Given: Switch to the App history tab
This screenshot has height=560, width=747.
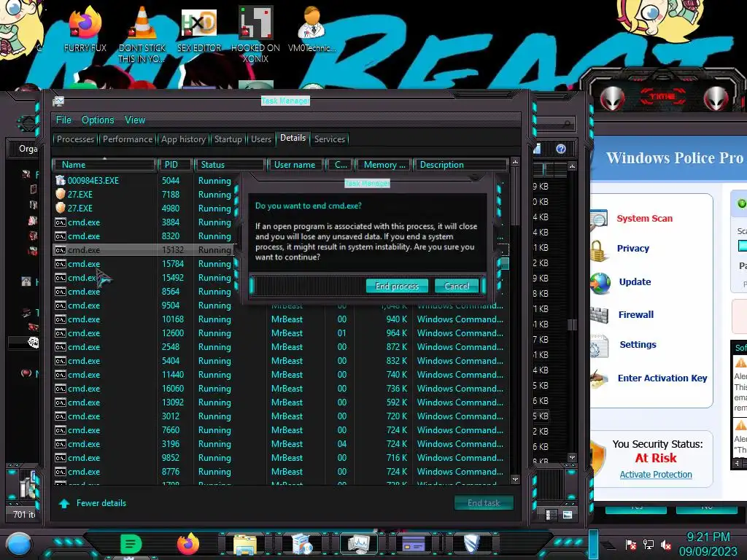Looking at the screenshot, I should pos(183,139).
